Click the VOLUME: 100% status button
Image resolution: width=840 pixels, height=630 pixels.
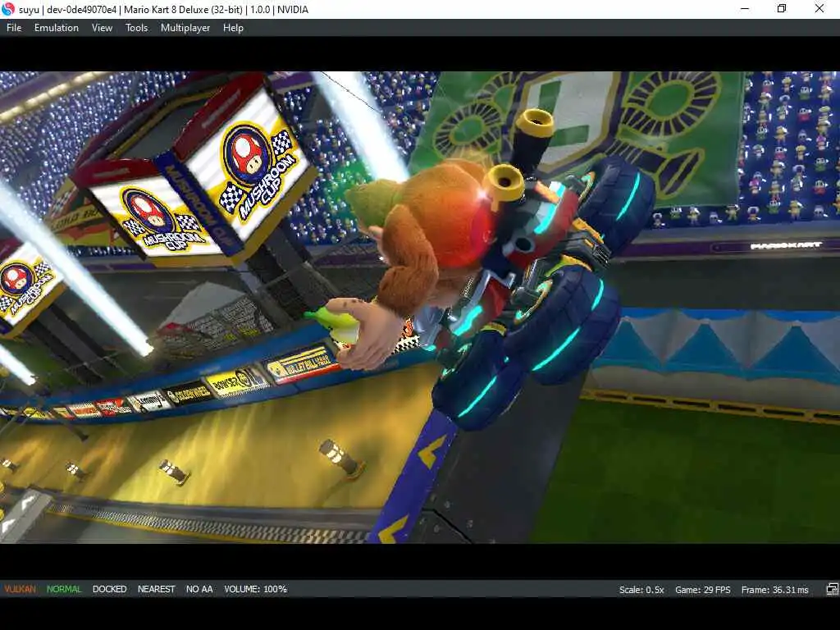(256, 589)
